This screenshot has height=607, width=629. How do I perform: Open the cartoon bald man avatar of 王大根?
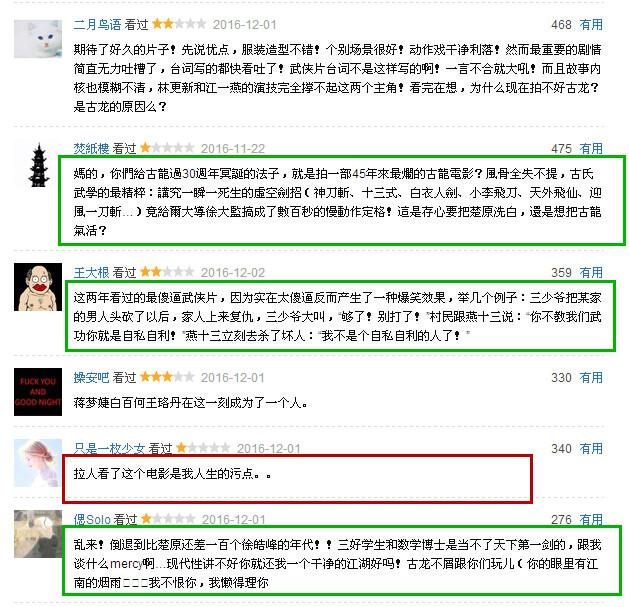(38, 287)
